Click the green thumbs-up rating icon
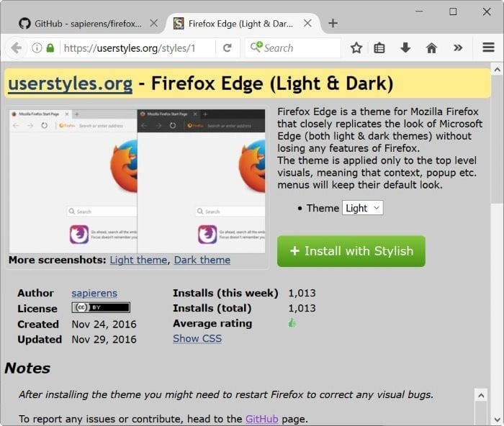The width and height of the screenshot is (504, 426). pos(292,323)
